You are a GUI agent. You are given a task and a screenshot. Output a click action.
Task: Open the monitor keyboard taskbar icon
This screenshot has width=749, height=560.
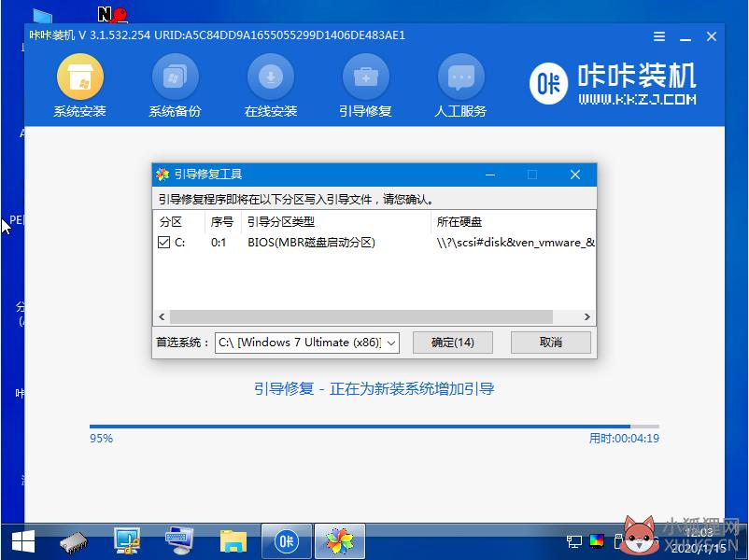179,541
